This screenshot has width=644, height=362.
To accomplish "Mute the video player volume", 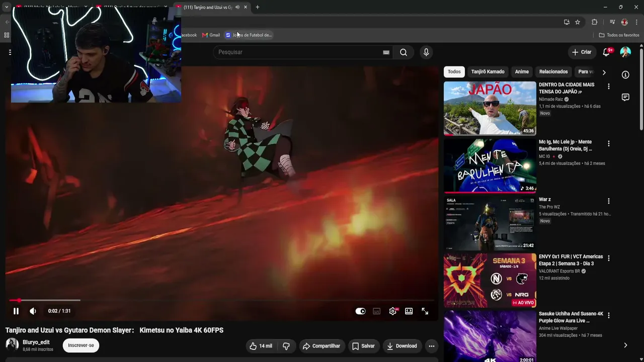I will coord(33,311).
